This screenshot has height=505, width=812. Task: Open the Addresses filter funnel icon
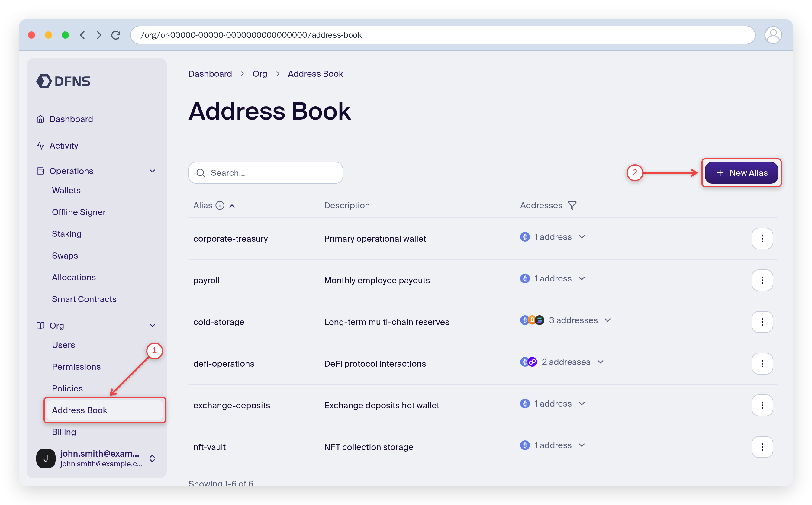(572, 205)
